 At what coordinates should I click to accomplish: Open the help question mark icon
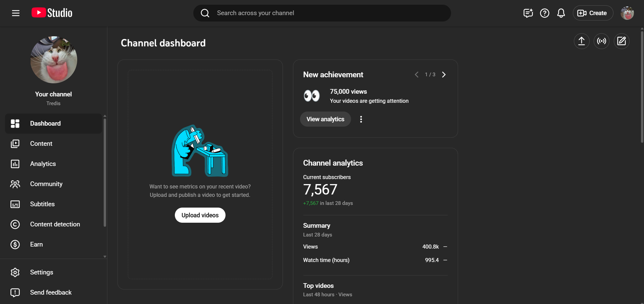544,13
